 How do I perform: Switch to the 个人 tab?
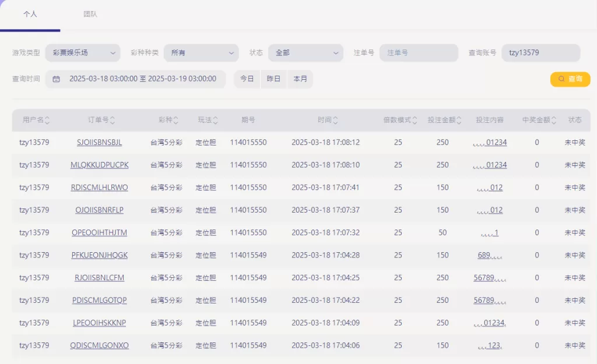click(x=30, y=14)
